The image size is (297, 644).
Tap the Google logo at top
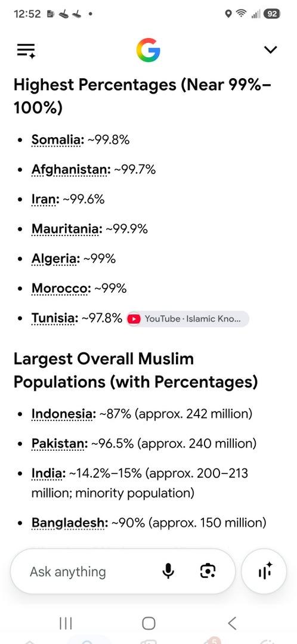(148, 50)
